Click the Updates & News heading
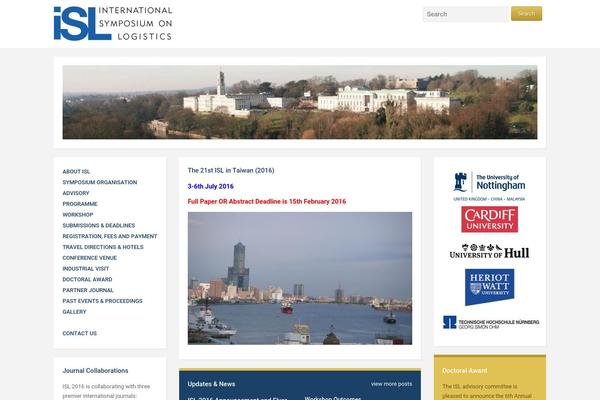 click(x=211, y=384)
